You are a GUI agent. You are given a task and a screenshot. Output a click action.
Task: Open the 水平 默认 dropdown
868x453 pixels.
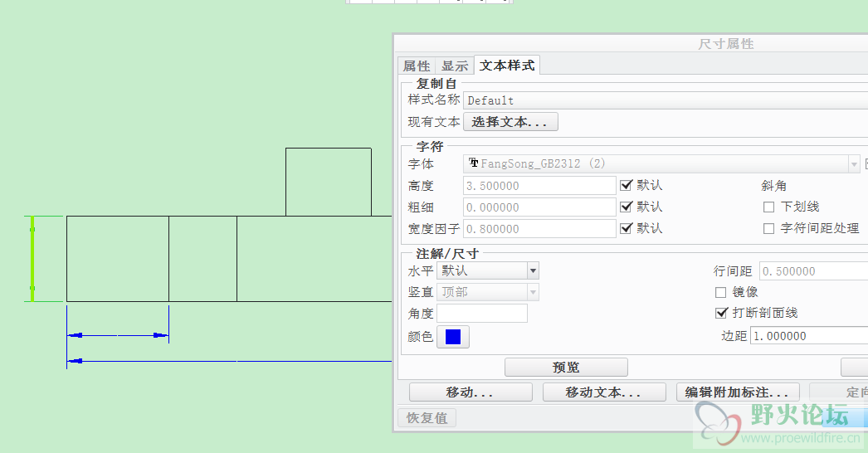533,270
